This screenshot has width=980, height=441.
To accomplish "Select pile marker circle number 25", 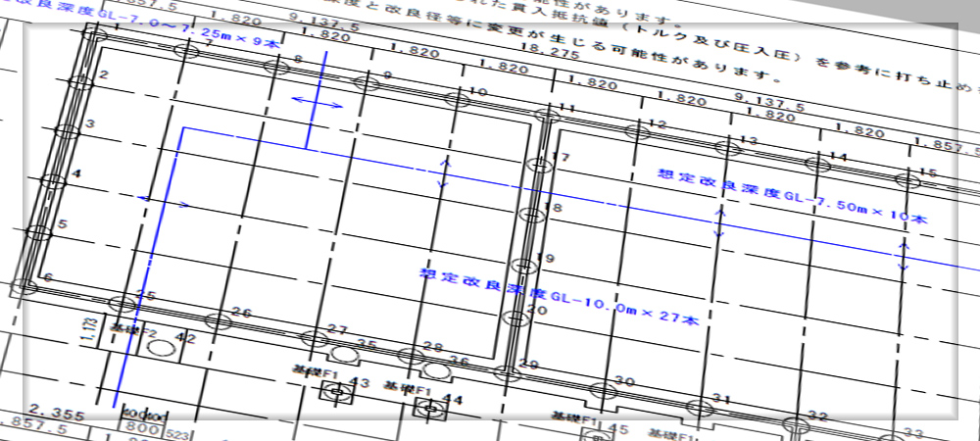I will [x=122, y=304].
